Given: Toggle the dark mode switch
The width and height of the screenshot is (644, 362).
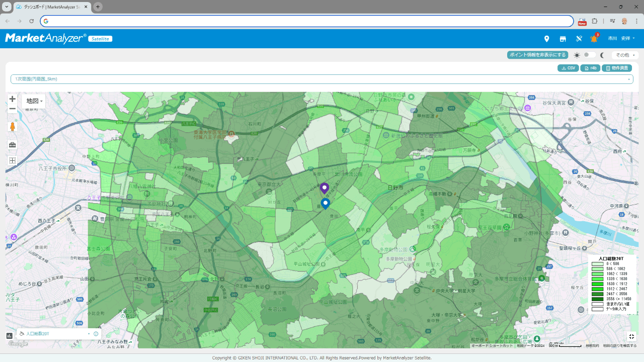Looking at the screenshot, I should (589, 55).
